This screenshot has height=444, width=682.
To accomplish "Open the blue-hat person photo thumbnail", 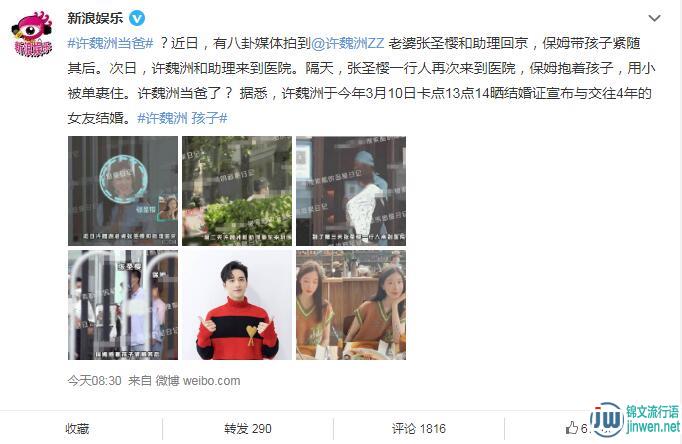I will [x=351, y=191].
